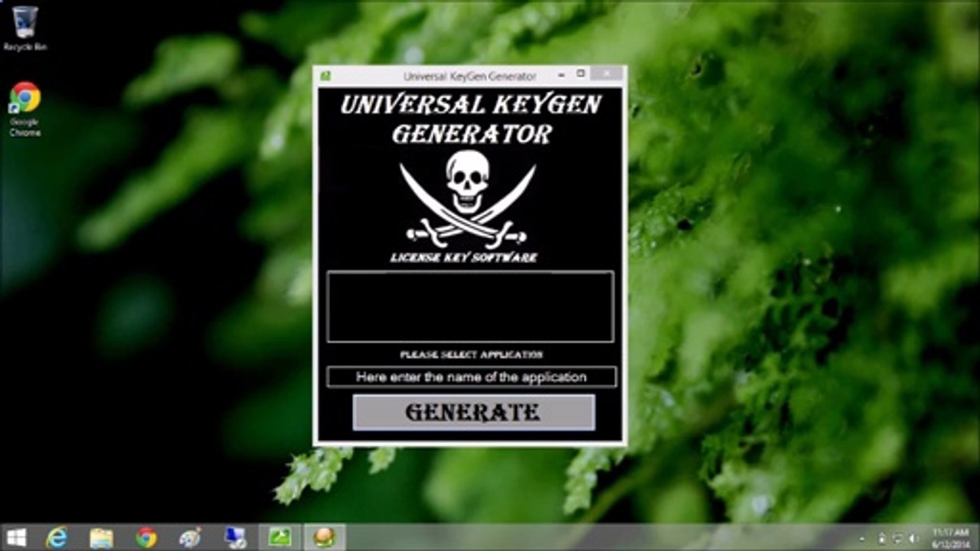Screen dimensions: 980x551
Task: Open the Windows Start button
Action: coord(17,537)
